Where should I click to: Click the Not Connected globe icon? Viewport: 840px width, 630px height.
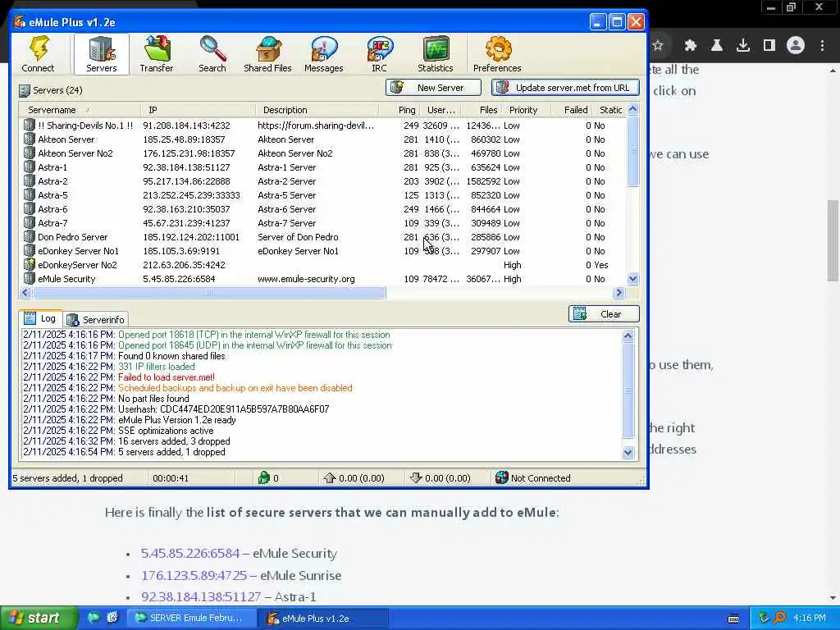[501, 478]
